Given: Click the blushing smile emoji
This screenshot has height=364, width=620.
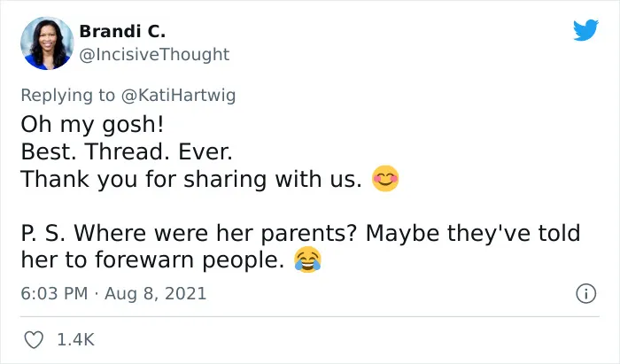Looking at the screenshot, I should [x=385, y=179].
